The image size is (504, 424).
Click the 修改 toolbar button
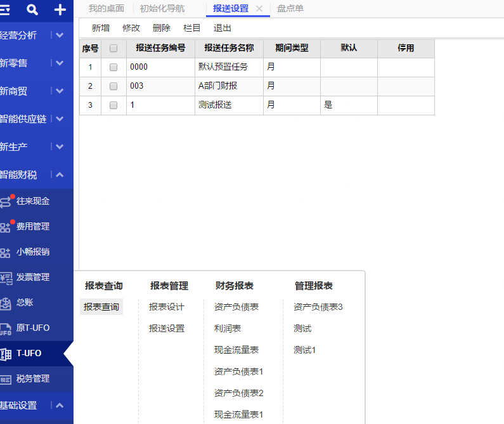pos(131,28)
